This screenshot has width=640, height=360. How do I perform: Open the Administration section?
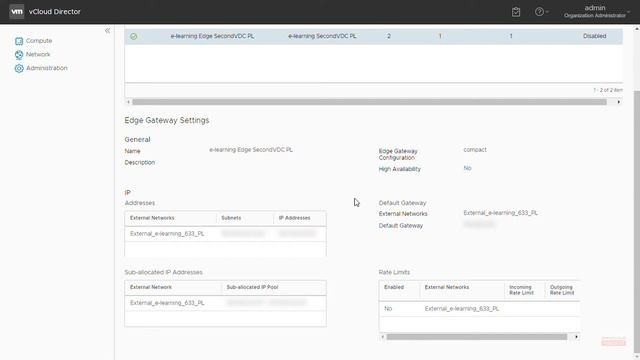[47, 68]
